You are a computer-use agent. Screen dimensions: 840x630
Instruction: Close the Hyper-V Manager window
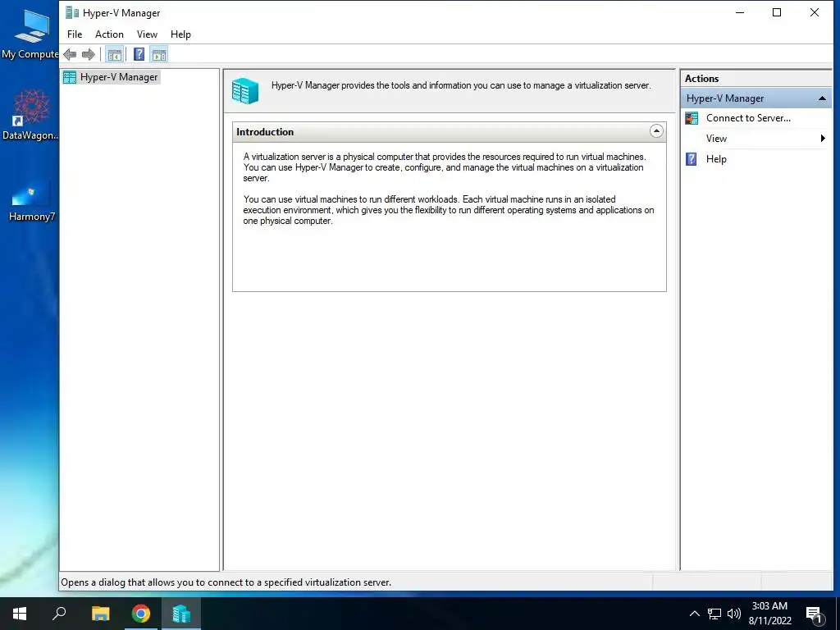pos(815,12)
